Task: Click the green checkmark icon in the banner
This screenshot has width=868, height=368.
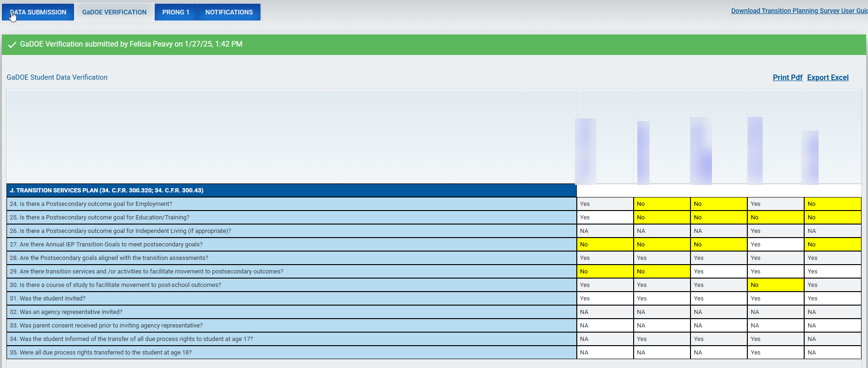Action: coord(12,45)
